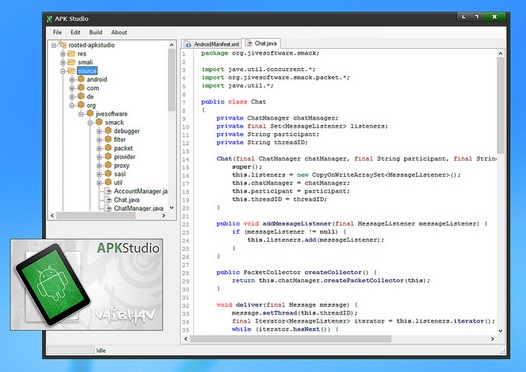Expand the smali folder node
The width and height of the screenshot is (526, 372).
(x=63, y=62)
